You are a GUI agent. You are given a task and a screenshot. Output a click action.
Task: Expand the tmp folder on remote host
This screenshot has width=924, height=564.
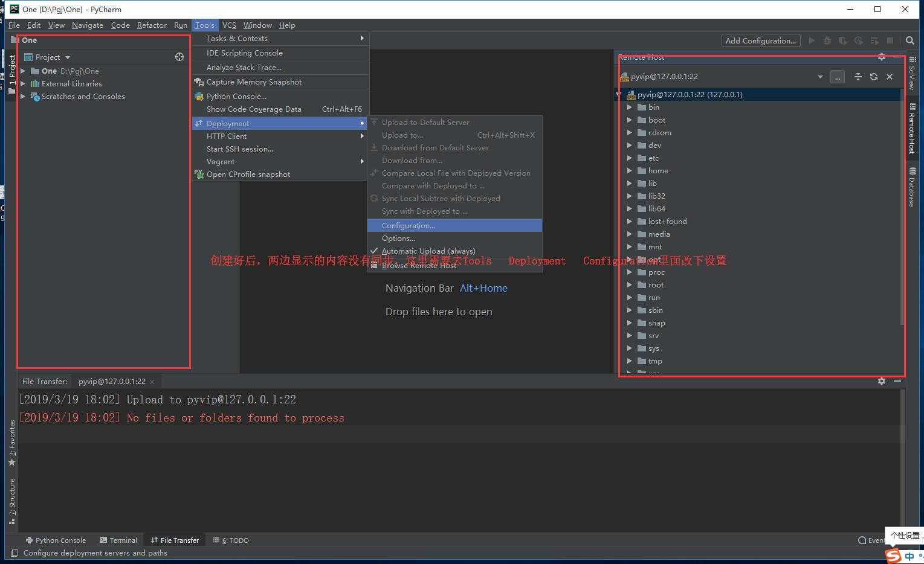(x=629, y=361)
